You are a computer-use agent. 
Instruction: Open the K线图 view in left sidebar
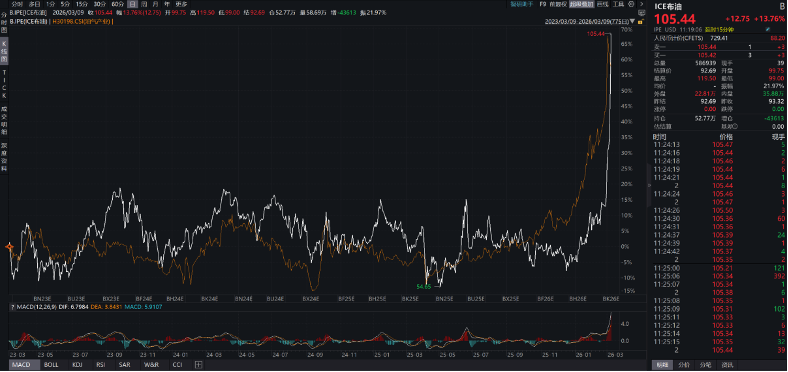tap(4, 52)
